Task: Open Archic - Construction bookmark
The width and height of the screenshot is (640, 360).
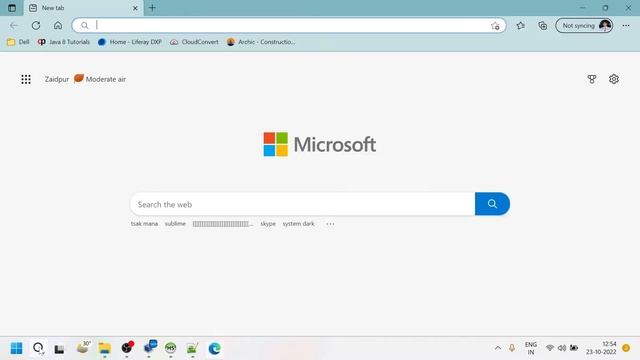Action: pos(261,42)
